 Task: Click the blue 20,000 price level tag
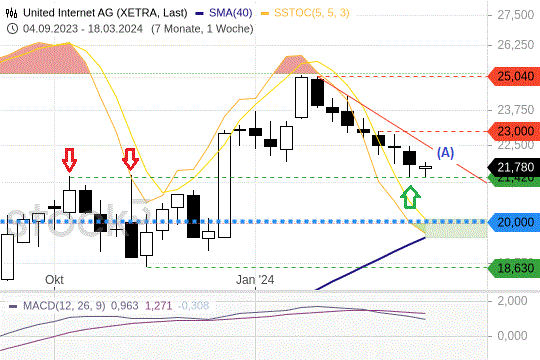pos(514,222)
